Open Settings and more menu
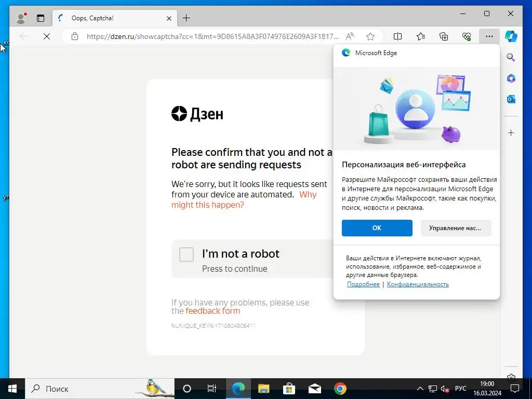This screenshot has height=399, width=532. tap(489, 36)
